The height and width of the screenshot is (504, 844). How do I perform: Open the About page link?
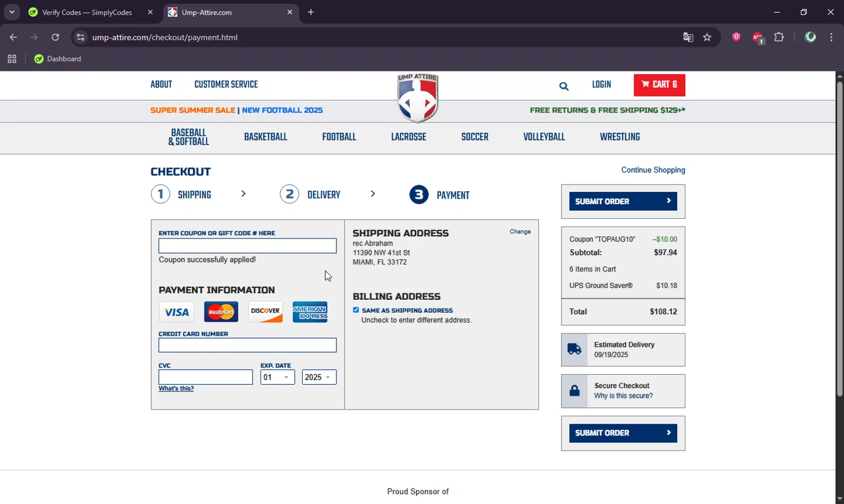161,85
